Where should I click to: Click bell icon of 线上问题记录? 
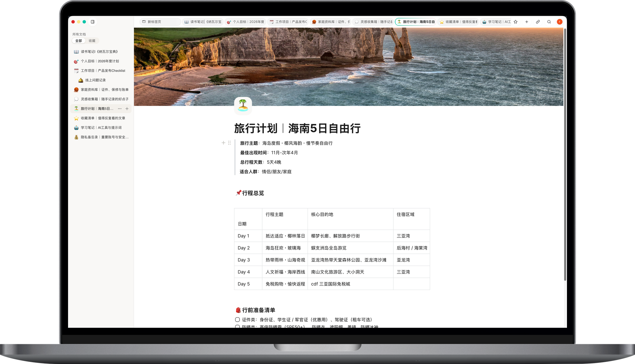coord(81,80)
